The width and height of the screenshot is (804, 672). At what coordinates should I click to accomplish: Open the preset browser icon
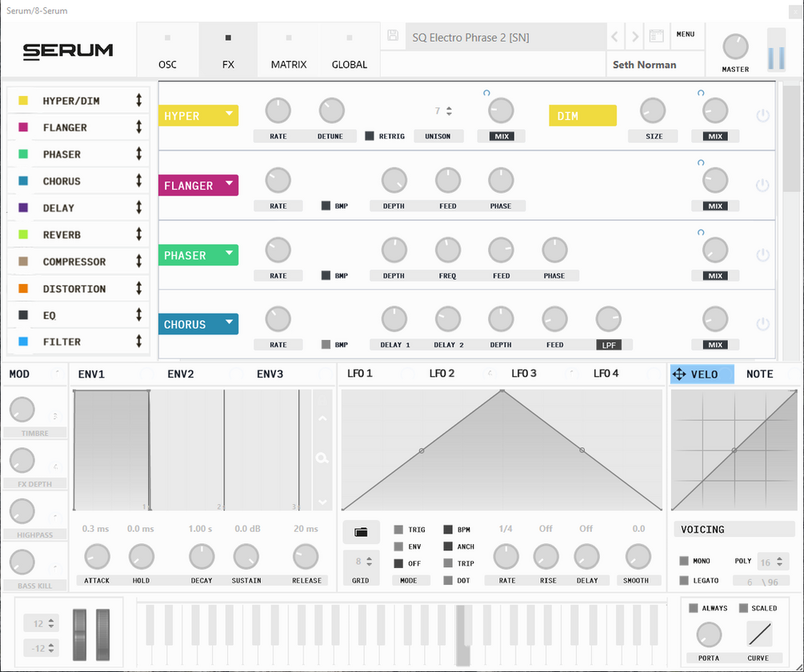pos(656,36)
